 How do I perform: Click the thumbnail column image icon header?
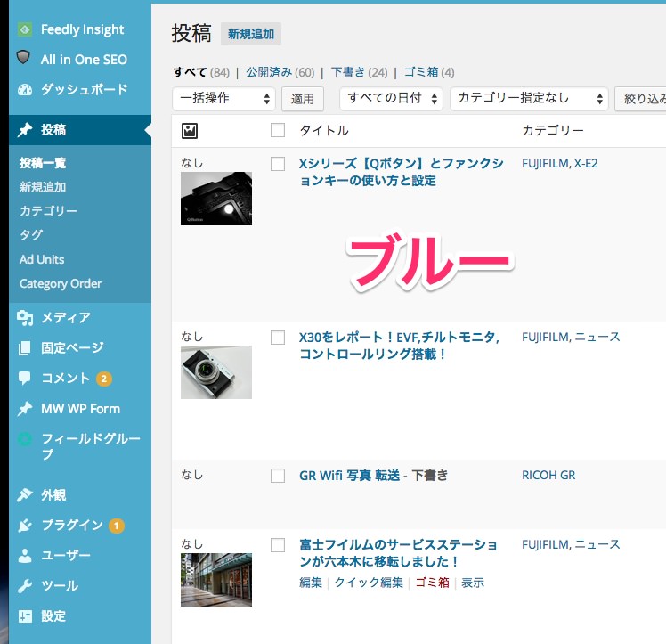(190, 131)
